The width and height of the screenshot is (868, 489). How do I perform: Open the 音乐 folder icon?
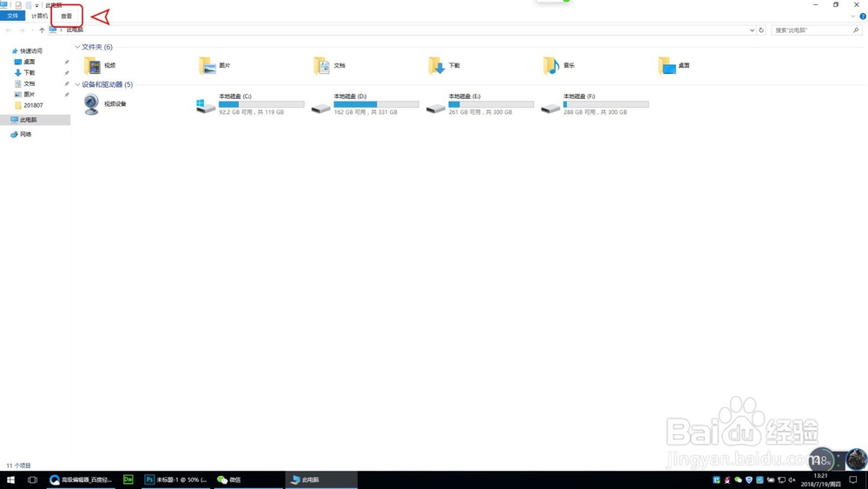pos(551,65)
